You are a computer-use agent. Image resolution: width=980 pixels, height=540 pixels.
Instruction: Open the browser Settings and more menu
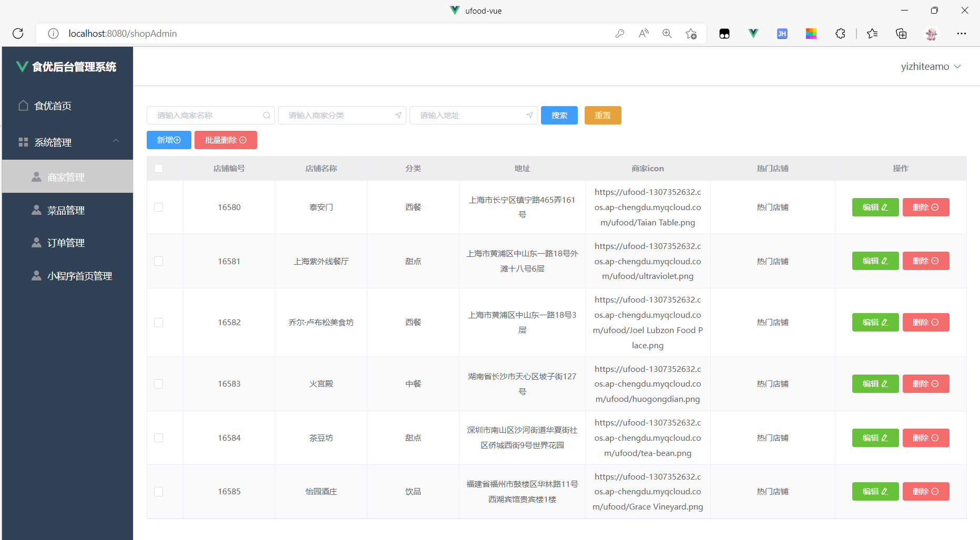(x=962, y=33)
